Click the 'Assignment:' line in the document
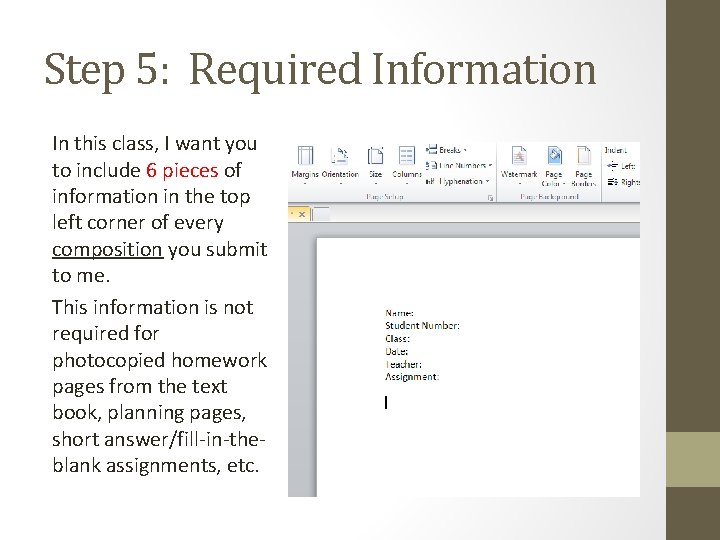The width and height of the screenshot is (720, 540). (x=412, y=377)
